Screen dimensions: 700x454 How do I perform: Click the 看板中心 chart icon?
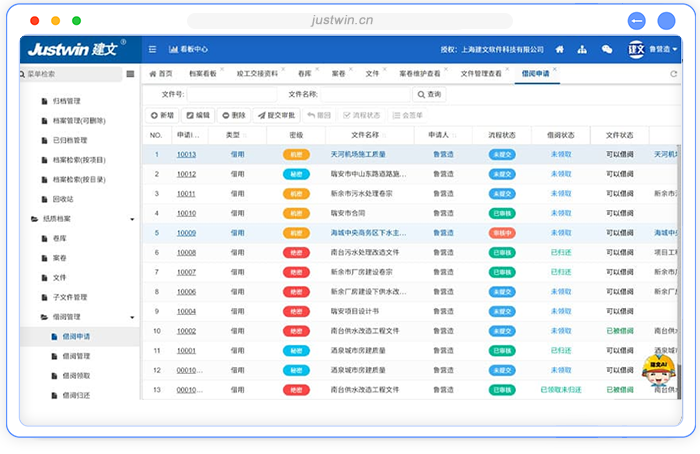[172, 49]
